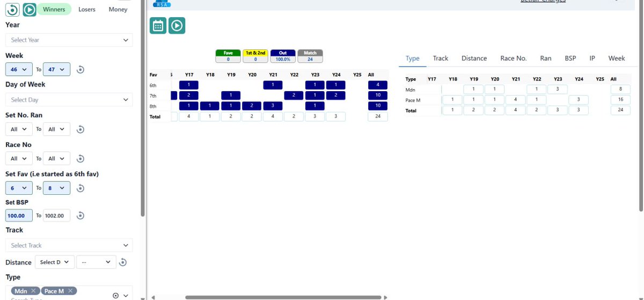Open Race No to dropdown

click(x=57, y=159)
